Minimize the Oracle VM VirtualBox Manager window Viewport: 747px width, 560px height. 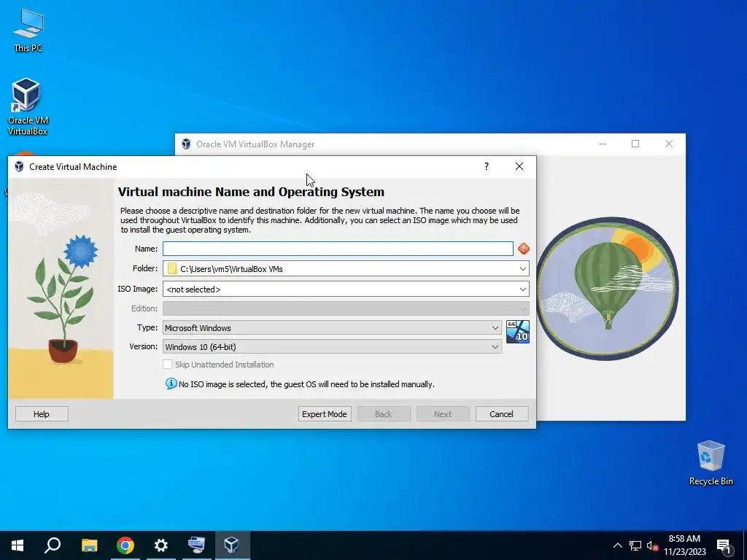(x=603, y=144)
